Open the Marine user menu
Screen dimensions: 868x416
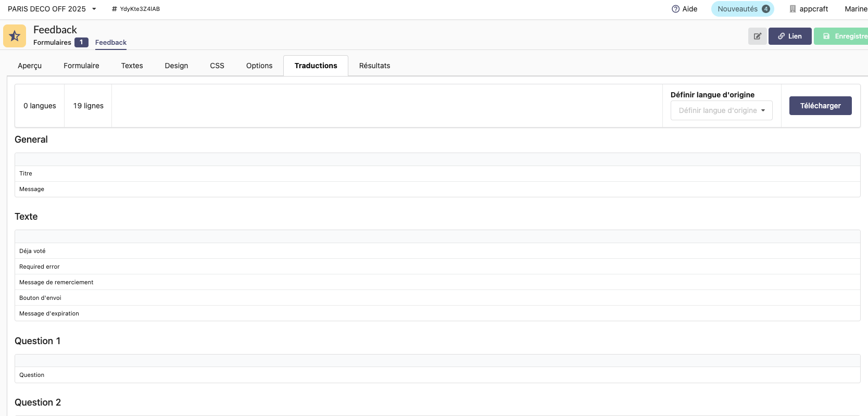[856, 9]
